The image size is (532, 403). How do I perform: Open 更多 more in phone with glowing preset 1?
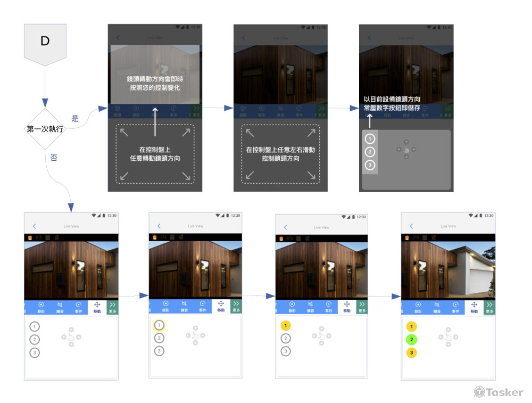pos(236,306)
